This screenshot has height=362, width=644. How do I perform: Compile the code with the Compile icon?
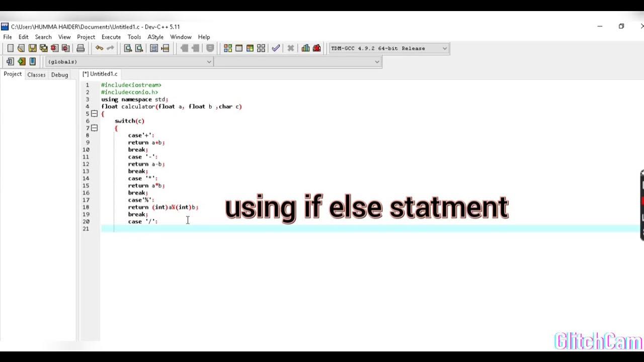pyautogui.click(x=228, y=48)
